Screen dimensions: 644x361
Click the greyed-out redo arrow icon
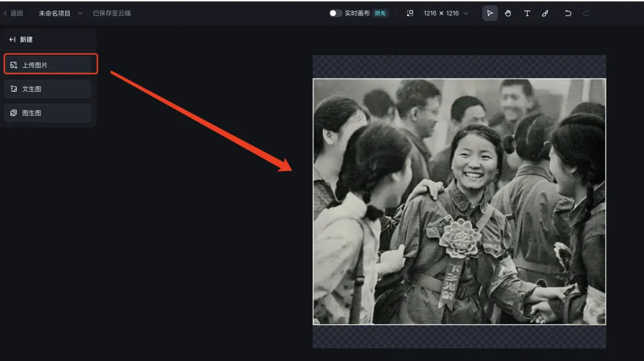coord(586,13)
